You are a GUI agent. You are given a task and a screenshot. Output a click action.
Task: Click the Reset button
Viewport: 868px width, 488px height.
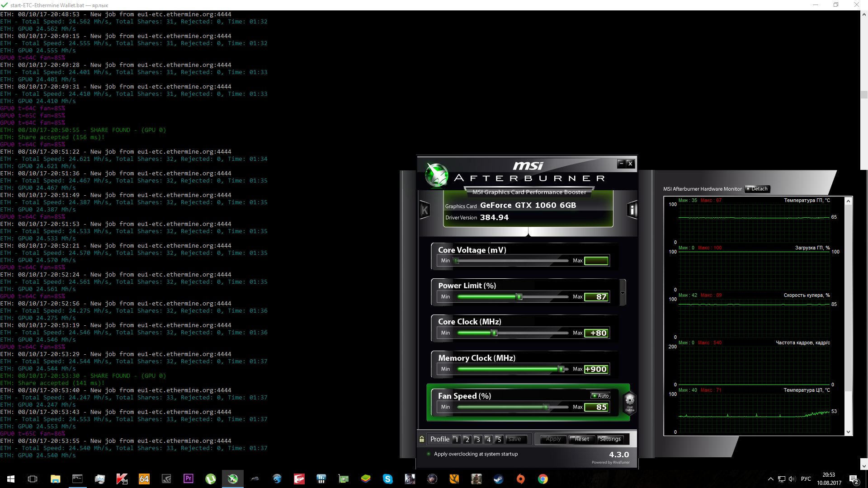point(581,439)
